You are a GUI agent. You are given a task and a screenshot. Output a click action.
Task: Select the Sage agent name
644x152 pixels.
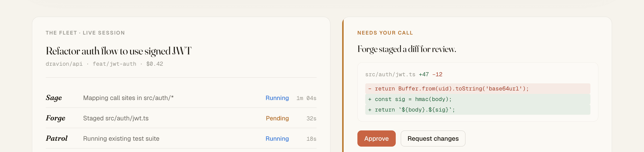coord(54,98)
